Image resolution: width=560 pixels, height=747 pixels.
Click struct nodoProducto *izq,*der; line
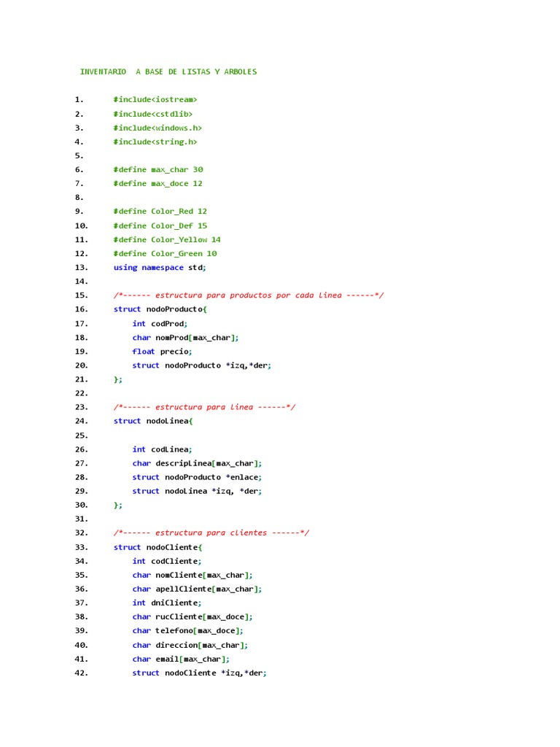(202, 365)
